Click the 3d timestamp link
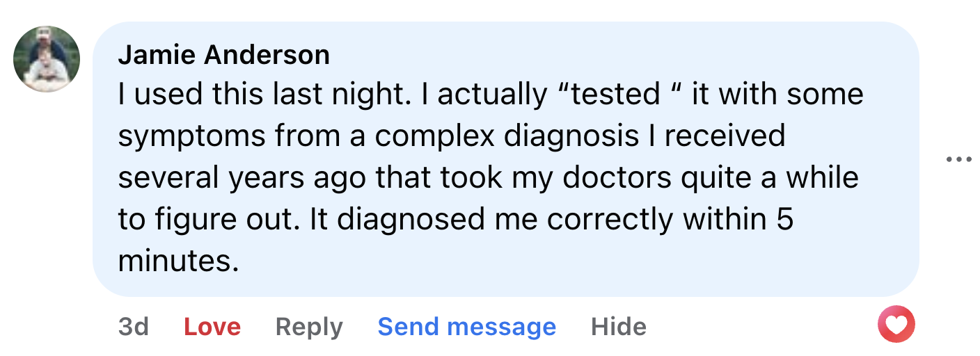Screen dimensions: 980x356 click(x=134, y=327)
